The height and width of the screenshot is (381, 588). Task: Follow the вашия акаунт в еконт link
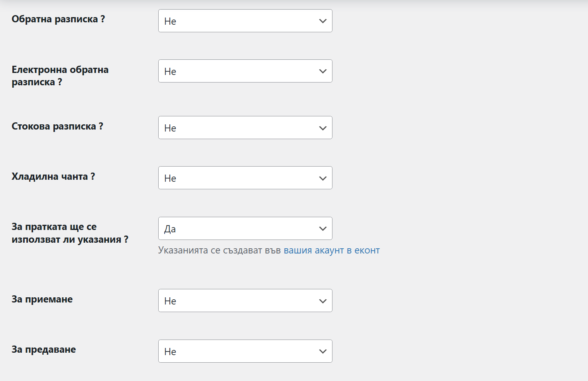332,250
